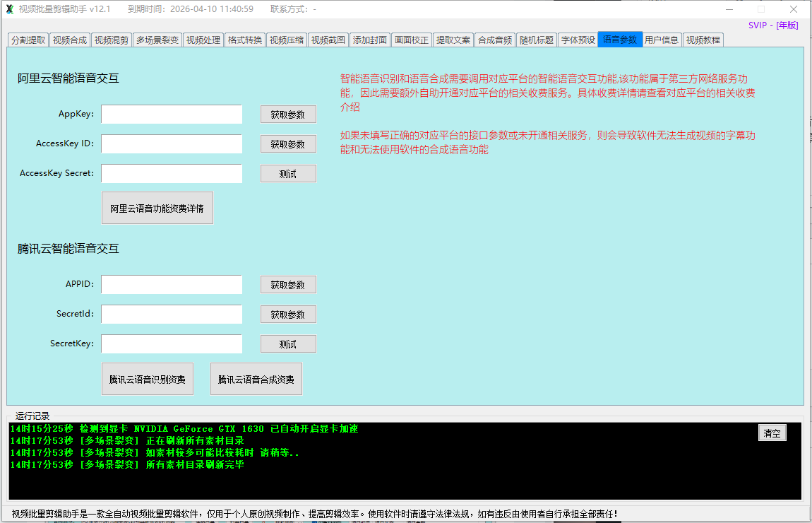Viewport: 812px width, 523px height.
Task: Click the 腾讯云语音识别资费 button
Action: tap(148, 380)
